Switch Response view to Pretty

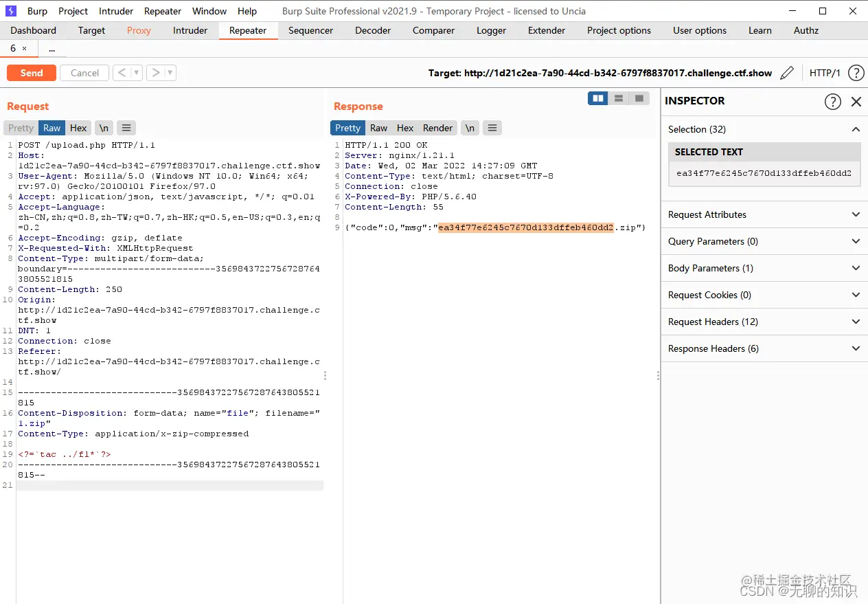pyautogui.click(x=347, y=128)
